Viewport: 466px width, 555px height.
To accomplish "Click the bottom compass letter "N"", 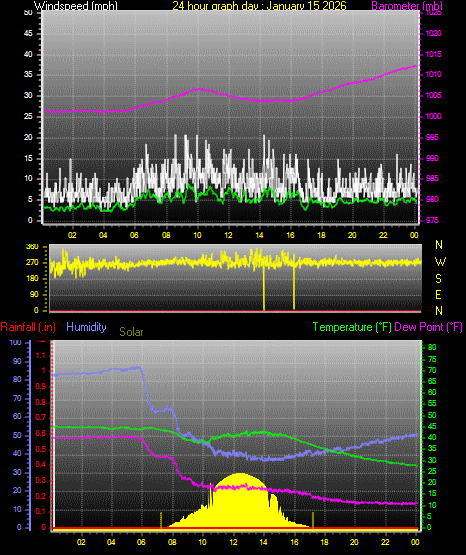I will (x=439, y=311).
